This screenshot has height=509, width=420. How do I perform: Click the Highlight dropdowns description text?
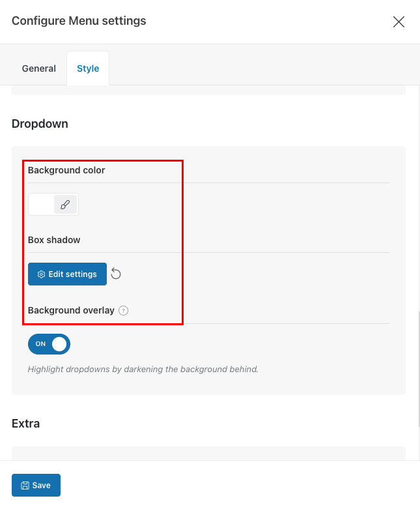(143, 369)
